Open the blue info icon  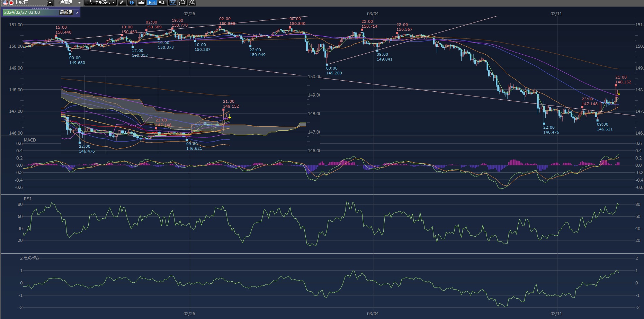coord(132,3)
